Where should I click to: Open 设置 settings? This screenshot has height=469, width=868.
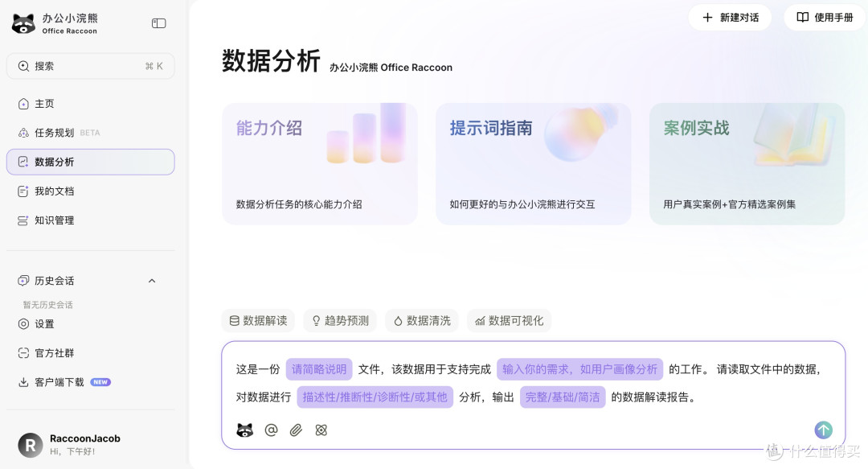[91, 323]
